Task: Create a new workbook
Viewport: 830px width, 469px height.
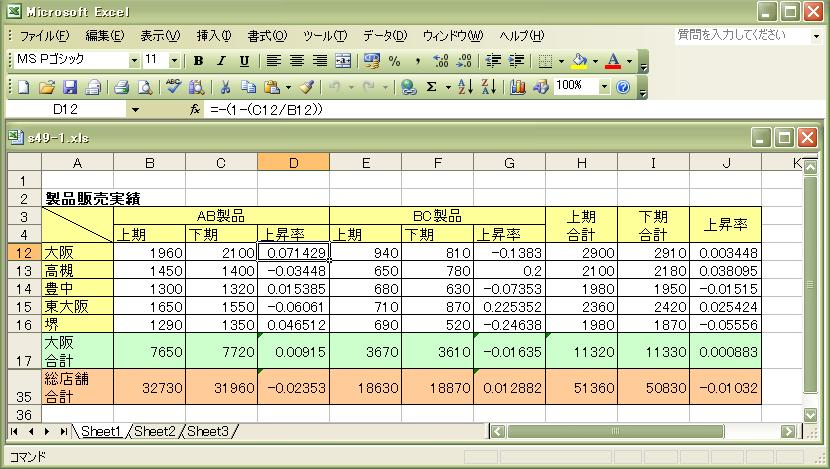Action: pyautogui.click(x=23, y=87)
